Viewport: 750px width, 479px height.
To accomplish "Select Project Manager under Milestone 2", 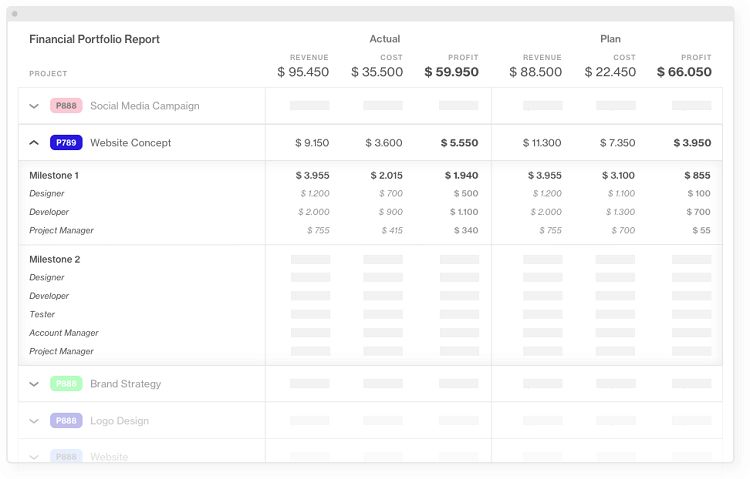I will pyautogui.click(x=61, y=351).
